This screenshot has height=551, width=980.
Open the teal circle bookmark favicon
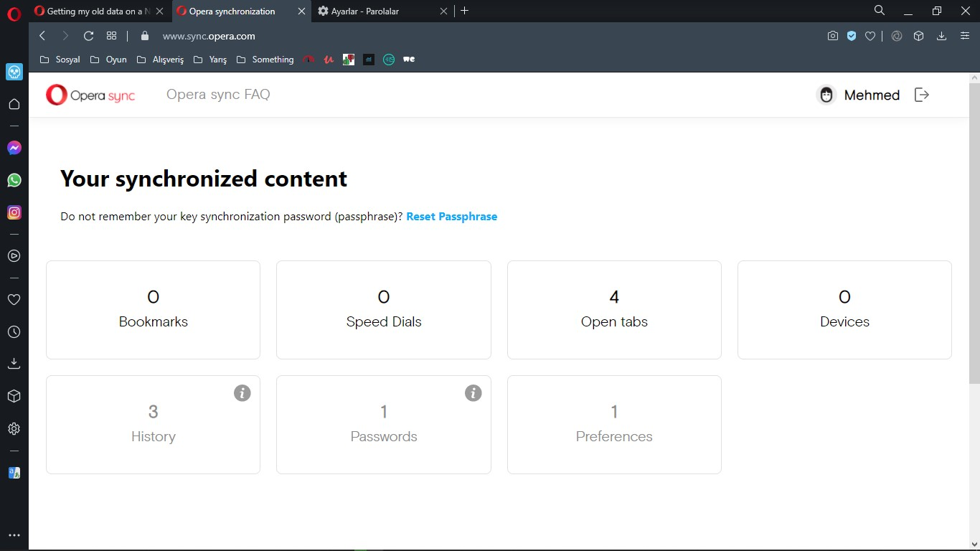pos(389,60)
